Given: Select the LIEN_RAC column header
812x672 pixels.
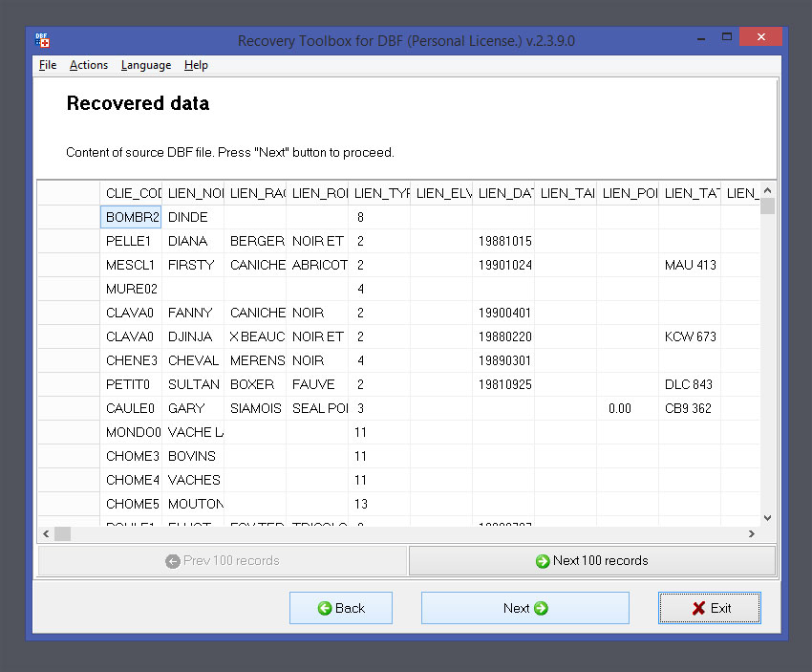Looking at the screenshot, I should (255, 193).
